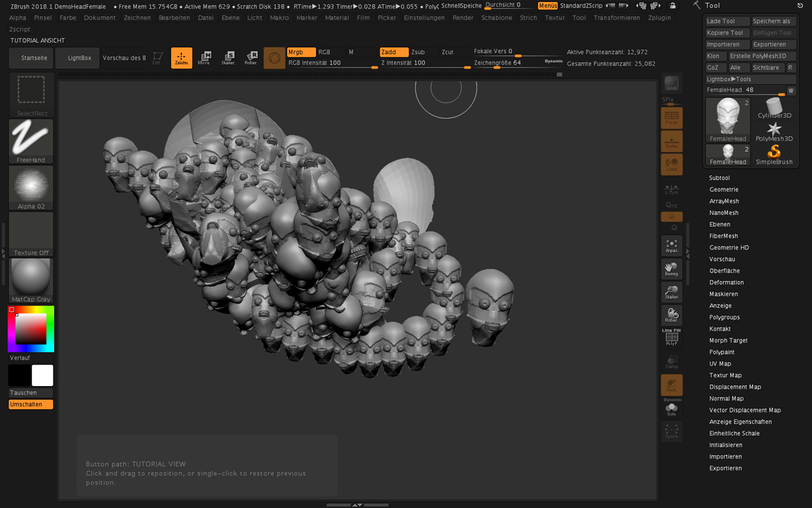Select the Rotier. rotate transform icon
Image resolution: width=812 pixels, height=508 pixels.
251,58
